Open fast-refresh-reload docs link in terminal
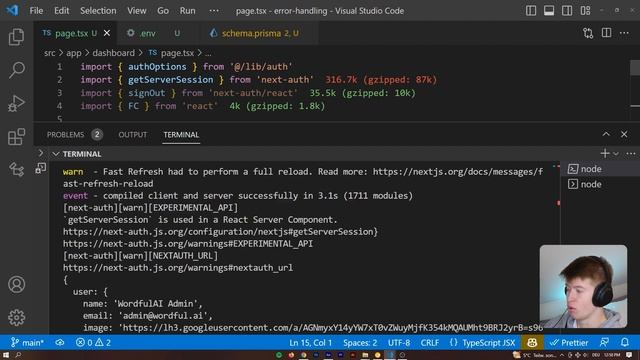 (303, 178)
